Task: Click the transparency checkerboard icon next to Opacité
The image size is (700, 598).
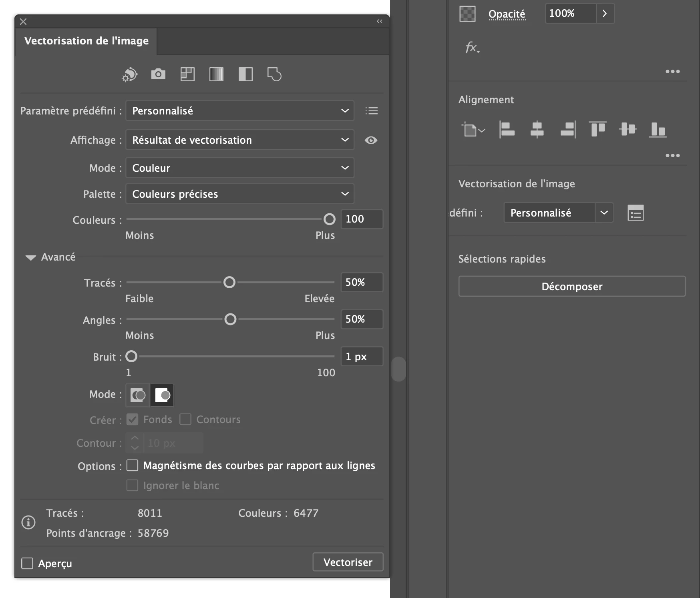Action: tap(467, 14)
